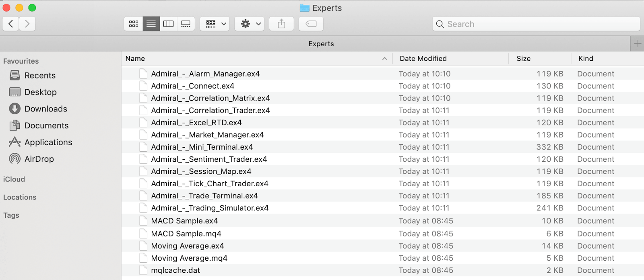Viewport: 644px width, 280px height.
Task: Go back with the left chevron button
Action: pyautogui.click(x=11, y=24)
